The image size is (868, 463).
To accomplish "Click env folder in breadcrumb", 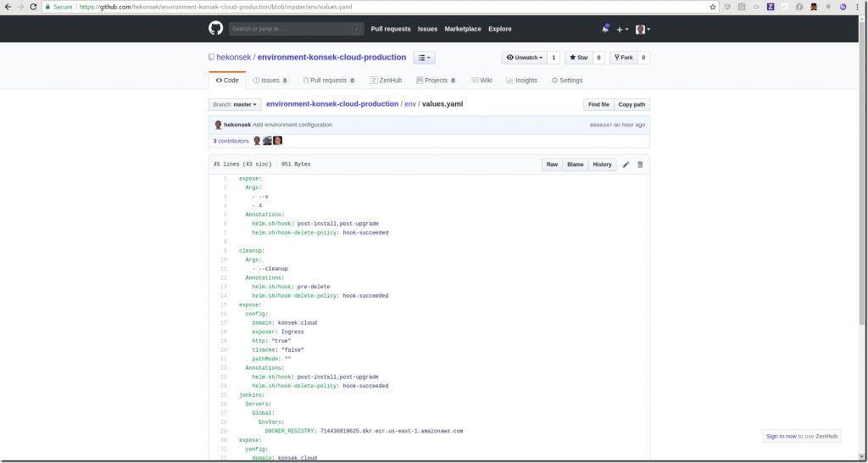I will pos(410,104).
